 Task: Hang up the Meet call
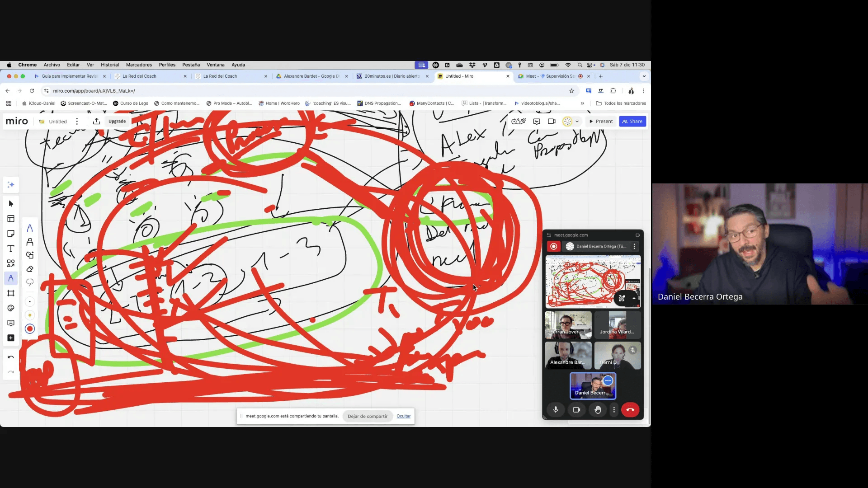coord(630,410)
